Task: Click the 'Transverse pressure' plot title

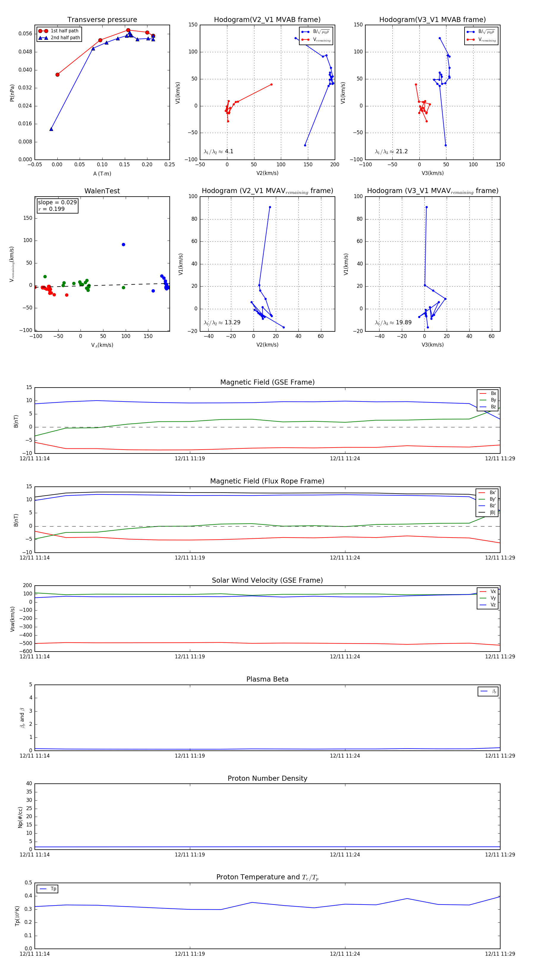Action: click(102, 20)
